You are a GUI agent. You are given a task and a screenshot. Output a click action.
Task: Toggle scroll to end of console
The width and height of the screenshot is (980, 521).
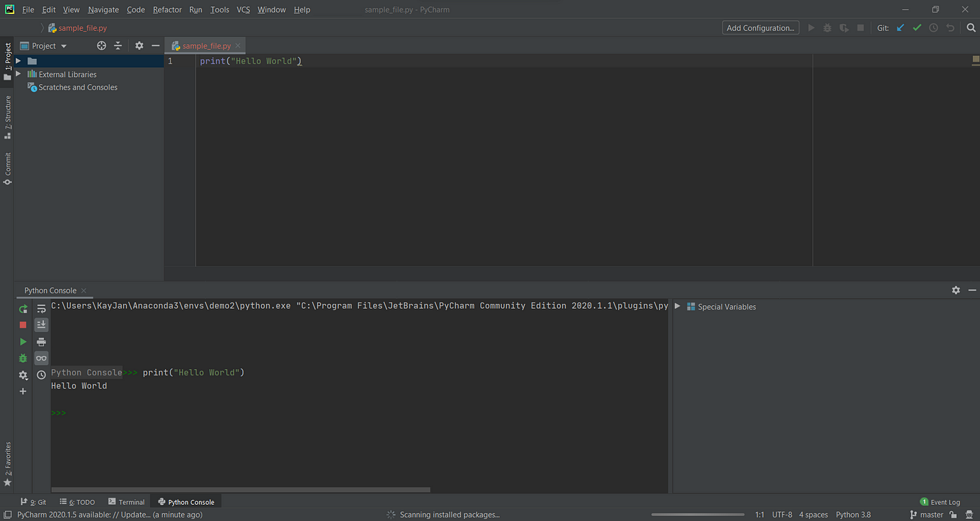click(x=41, y=325)
